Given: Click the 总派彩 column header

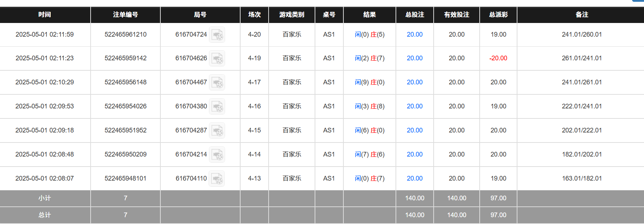Looking at the screenshot, I should (498, 15).
